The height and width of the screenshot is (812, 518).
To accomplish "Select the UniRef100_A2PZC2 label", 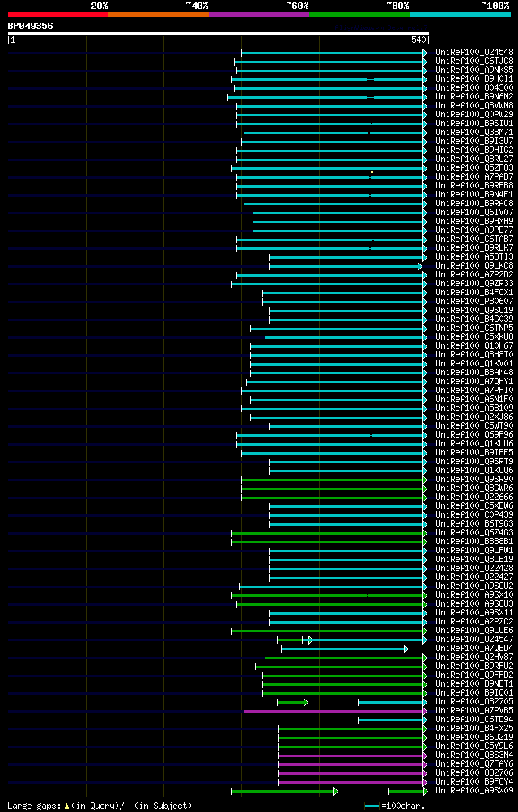I will pos(474,621).
